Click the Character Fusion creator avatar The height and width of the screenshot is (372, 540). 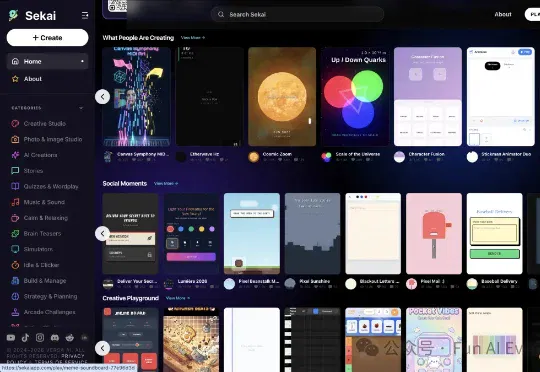click(x=399, y=157)
